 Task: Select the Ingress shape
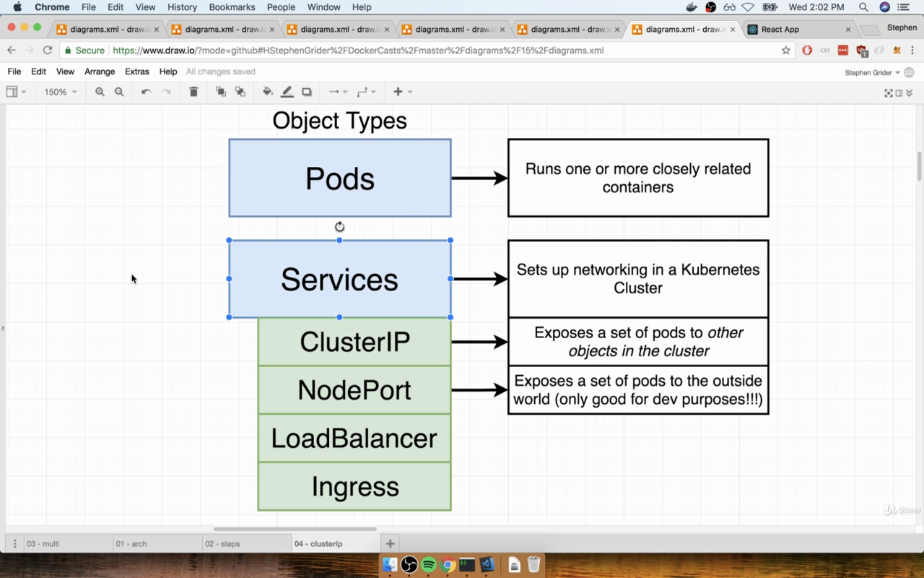[354, 486]
